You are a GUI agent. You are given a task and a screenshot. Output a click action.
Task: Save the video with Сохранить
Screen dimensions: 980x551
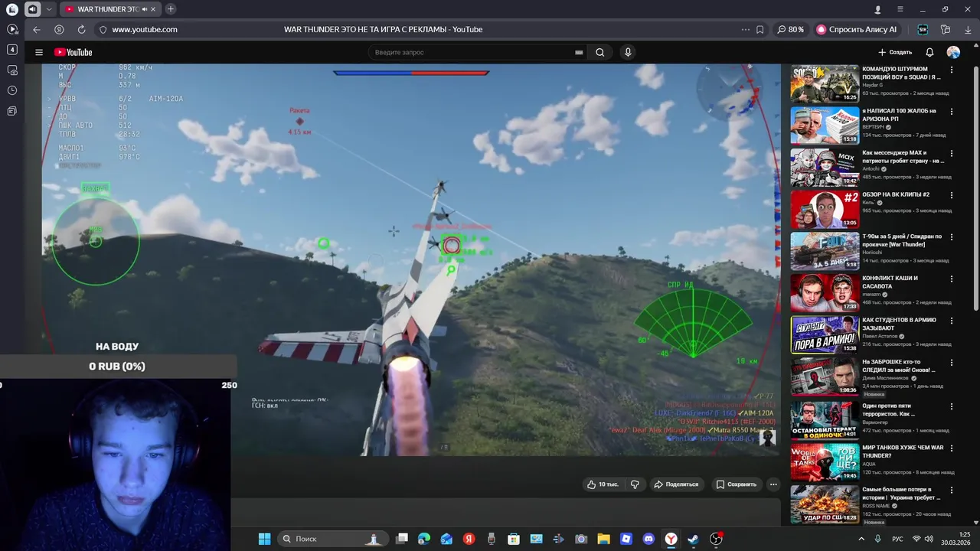736,484
